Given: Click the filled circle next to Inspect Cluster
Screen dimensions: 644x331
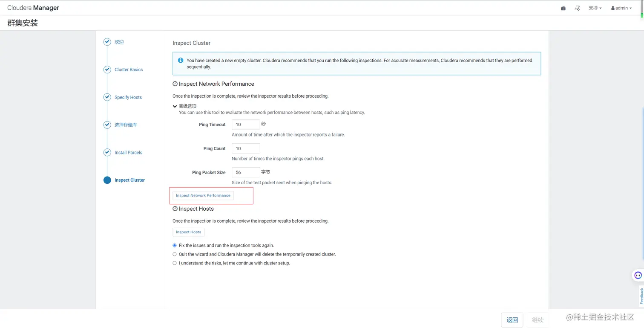Looking at the screenshot, I should [107, 180].
